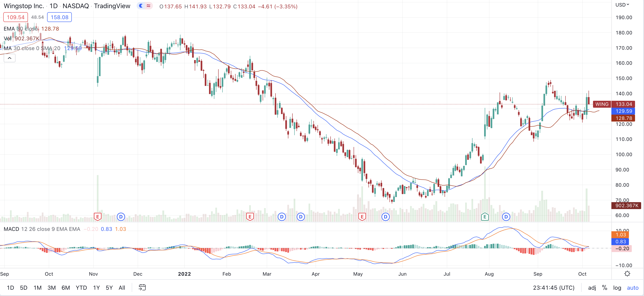
Task: Open chart settings gear icon
Action: coord(627,274)
